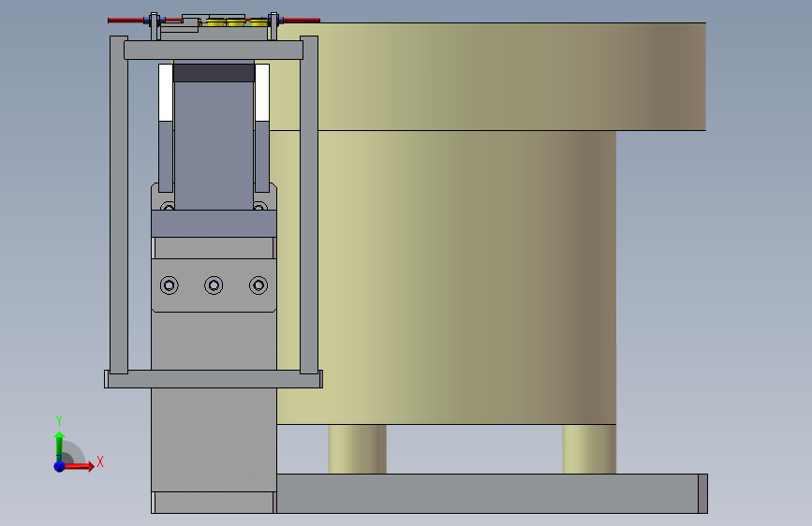Select the large beige cylindrical drum body
This screenshot has height=526, width=812.
tap(446, 277)
